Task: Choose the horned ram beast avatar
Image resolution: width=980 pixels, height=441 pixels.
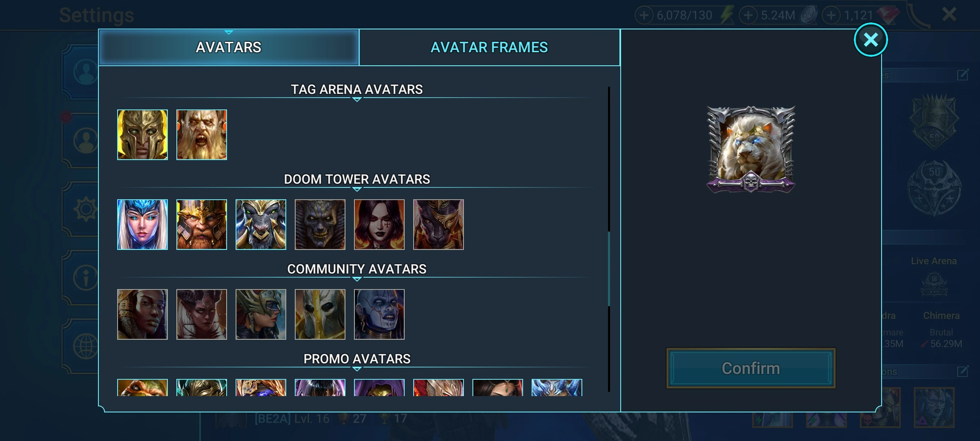Action: point(261,225)
